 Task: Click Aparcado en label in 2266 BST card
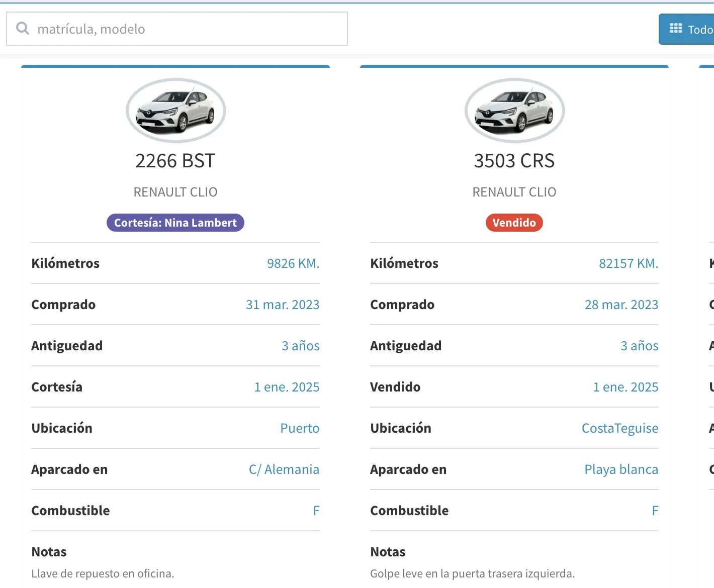tap(69, 469)
